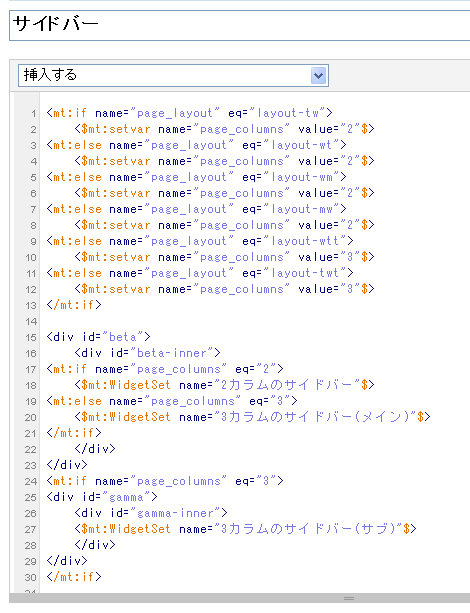Click the <div id="gamma"> line
This screenshot has width=470, height=613.
(x=102, y=497)
